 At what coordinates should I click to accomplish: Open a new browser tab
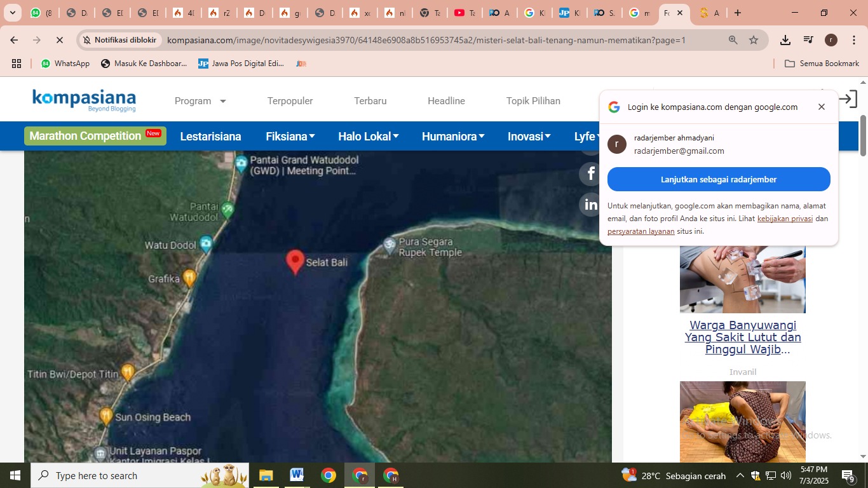tap(737, 13)
